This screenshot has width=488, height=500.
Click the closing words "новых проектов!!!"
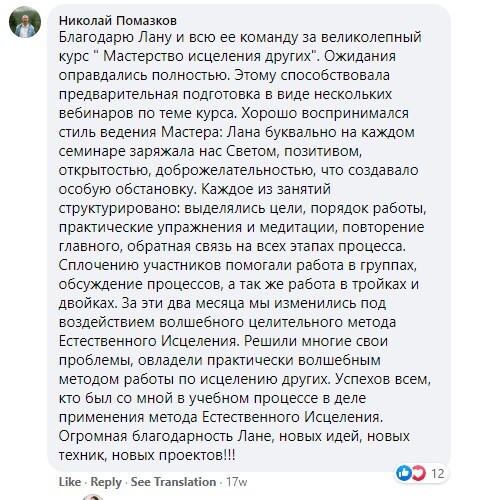point(174,455)
